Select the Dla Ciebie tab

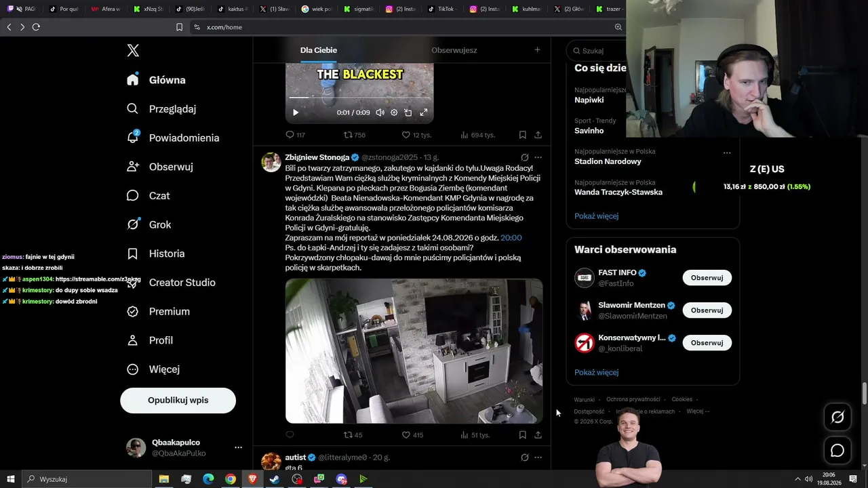[319, 50]
